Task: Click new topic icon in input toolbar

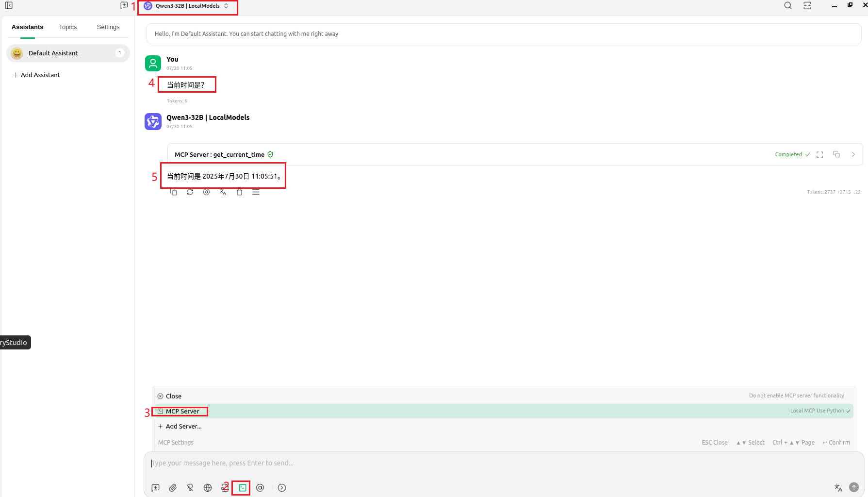Action: coord(155,488)
